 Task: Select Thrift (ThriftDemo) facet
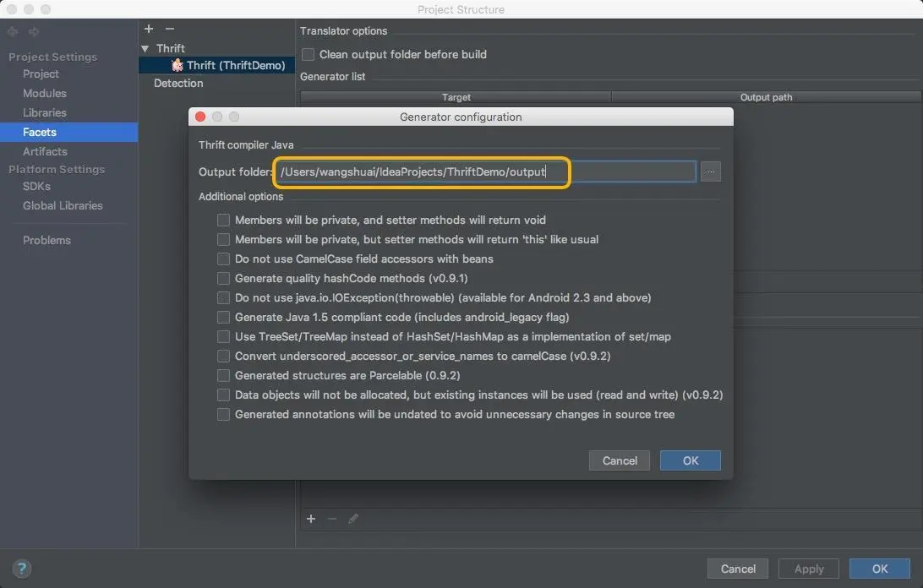tap(216, 65)
